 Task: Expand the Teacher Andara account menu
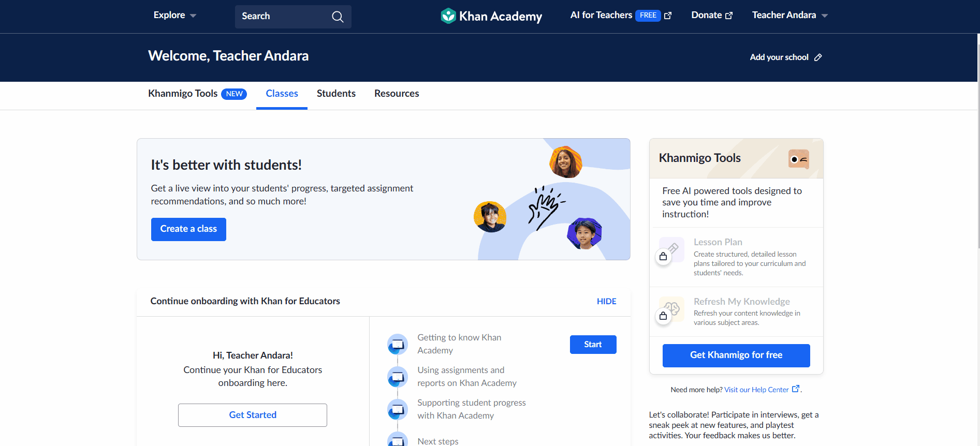pyautogui.click(x=790, y=16)
